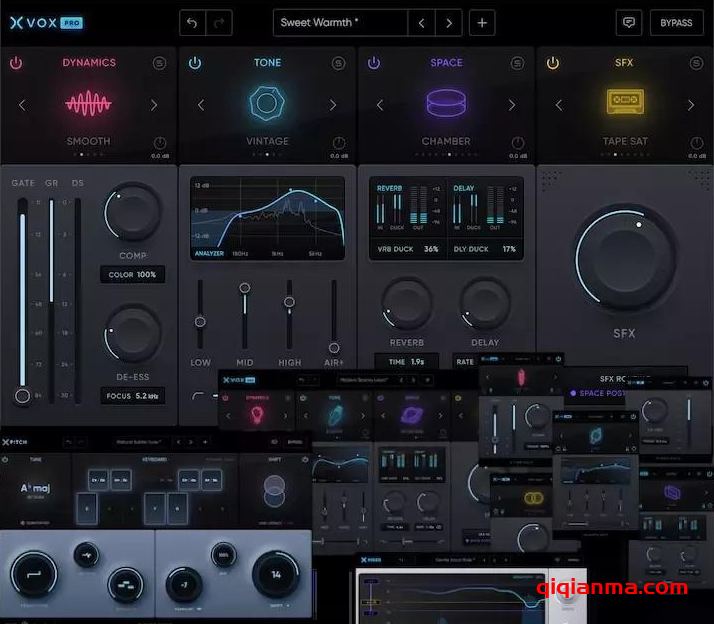
Task: Click the reverb TIME 1.9s field
Action: [407, 362]
